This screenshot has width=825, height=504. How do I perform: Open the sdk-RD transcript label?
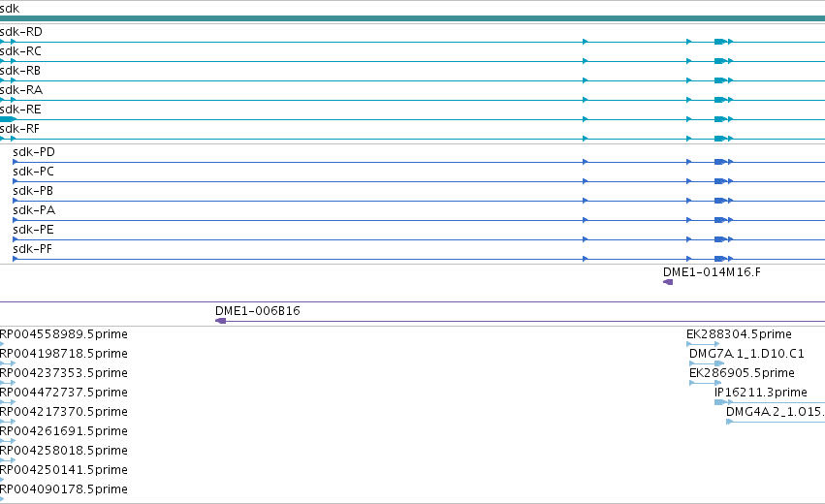coord(21,32)
